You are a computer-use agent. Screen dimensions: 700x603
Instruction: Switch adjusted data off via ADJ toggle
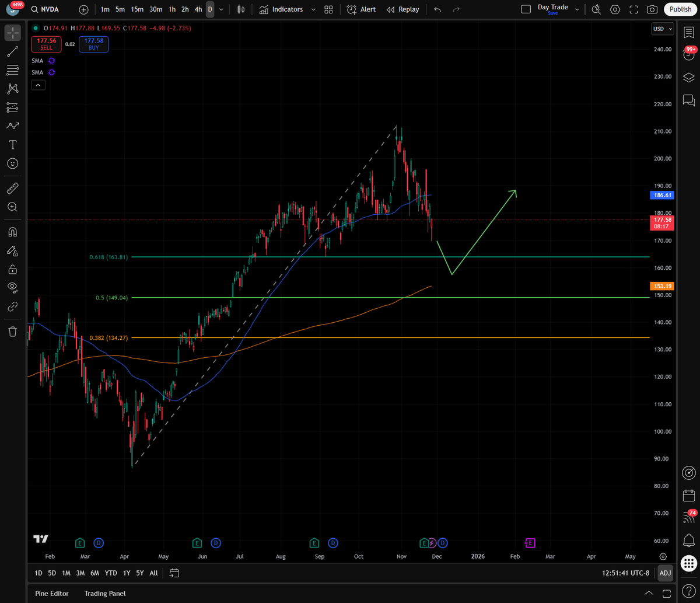pos(665,573)
